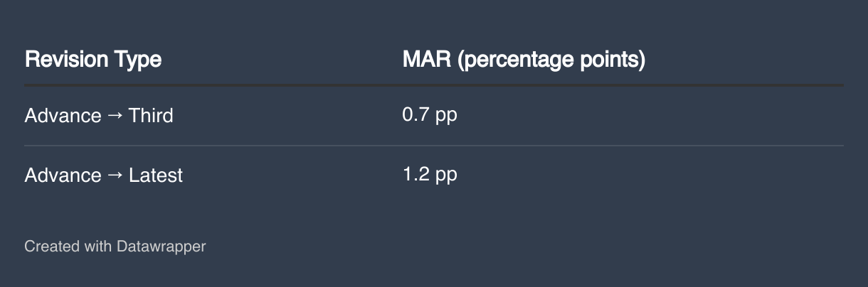Click the word Latest in the second row

point(156,175)
